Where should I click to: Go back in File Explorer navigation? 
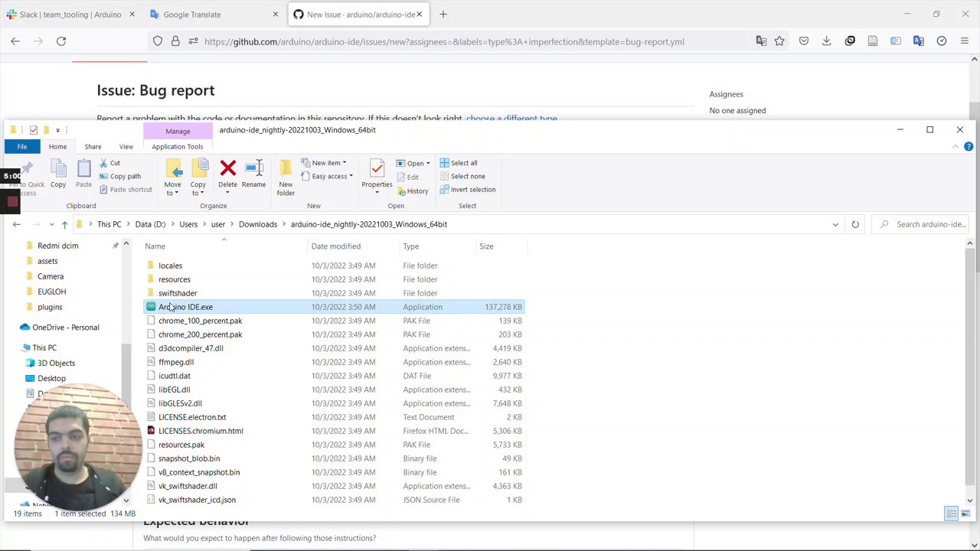point(16,224)
